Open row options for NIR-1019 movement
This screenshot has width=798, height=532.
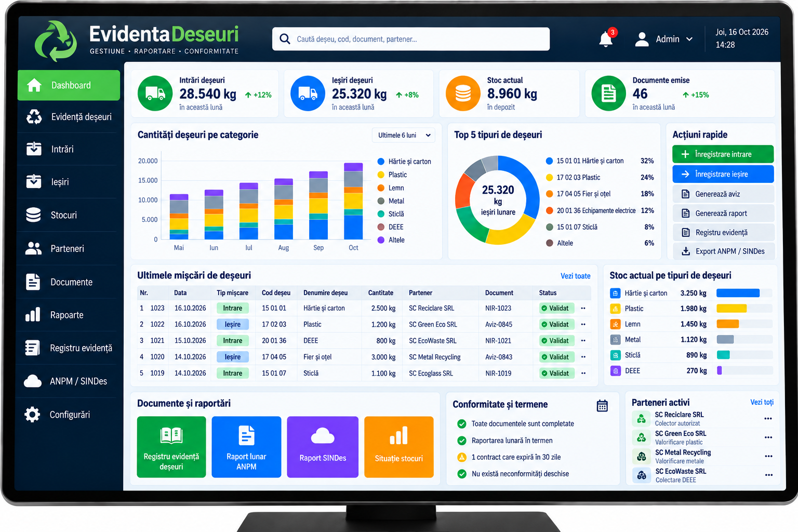click(x=583, y=373)
